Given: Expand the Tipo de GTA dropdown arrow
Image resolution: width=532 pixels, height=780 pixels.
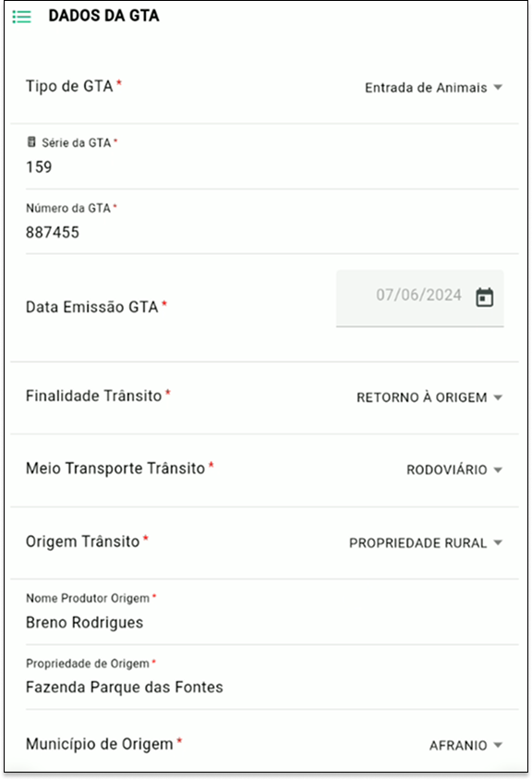Looking at the screenshot, I should coord(498,88).
